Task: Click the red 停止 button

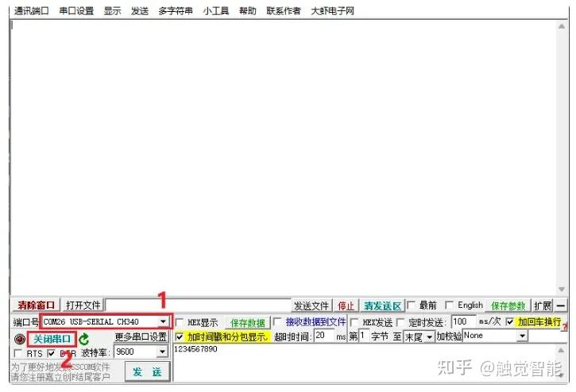Action: (346, 306)
